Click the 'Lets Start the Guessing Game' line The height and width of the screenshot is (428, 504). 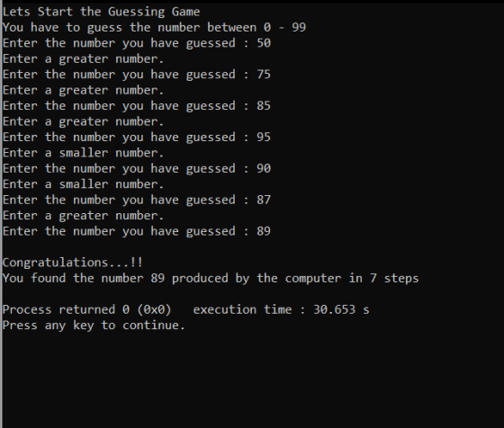coord(101,12)
